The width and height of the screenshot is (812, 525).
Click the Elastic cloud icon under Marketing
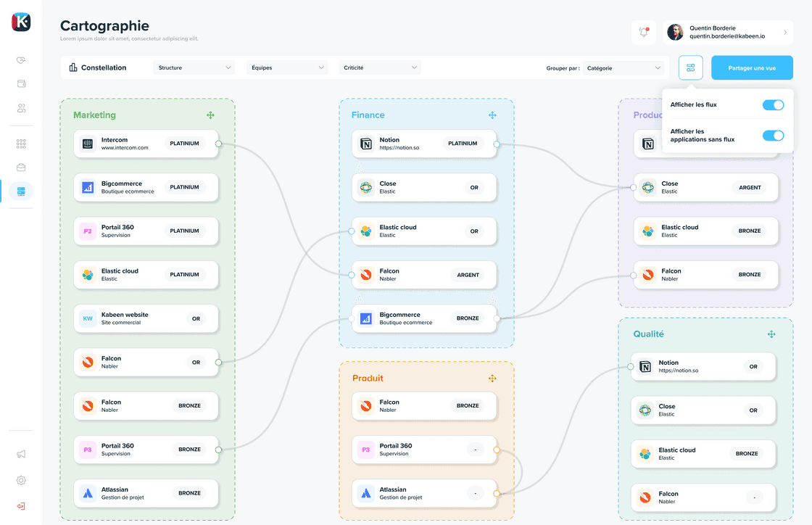coord(86,275)
